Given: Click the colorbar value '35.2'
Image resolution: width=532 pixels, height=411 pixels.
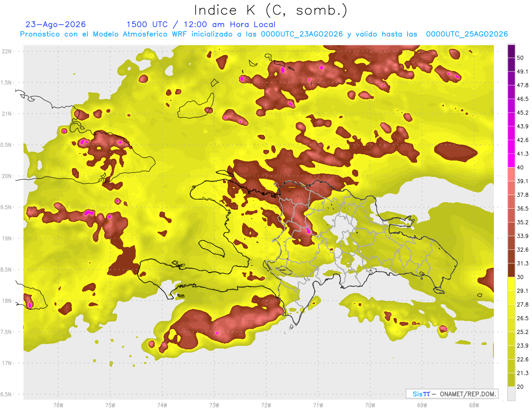Looking at the screenshot, I should [x=522, y=222].
